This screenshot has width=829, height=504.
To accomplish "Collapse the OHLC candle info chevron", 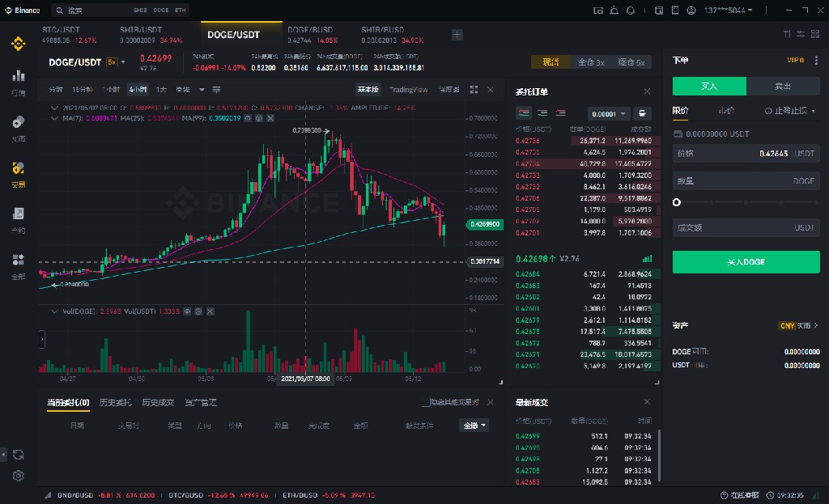I will (54, 108).
